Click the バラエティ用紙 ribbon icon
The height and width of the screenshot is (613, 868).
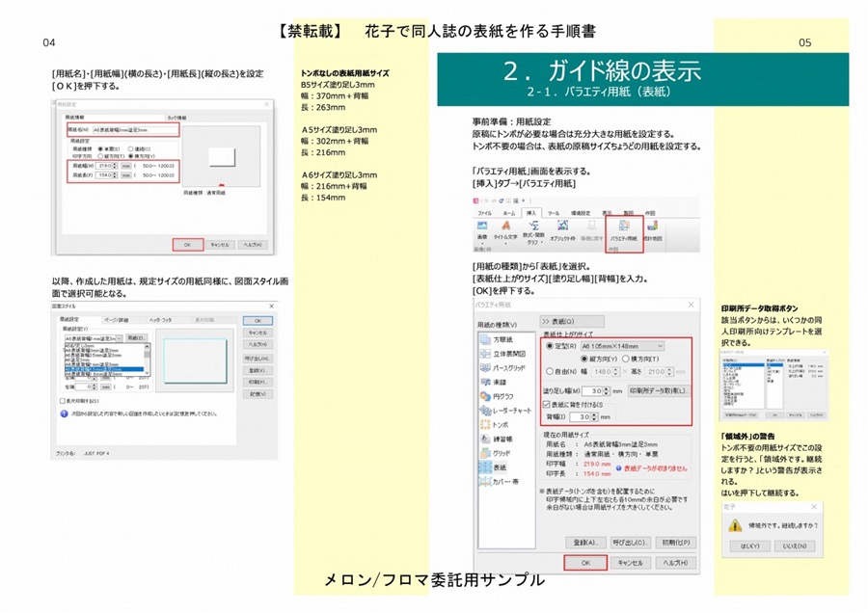pyautogui.click(x=624, y=227)
